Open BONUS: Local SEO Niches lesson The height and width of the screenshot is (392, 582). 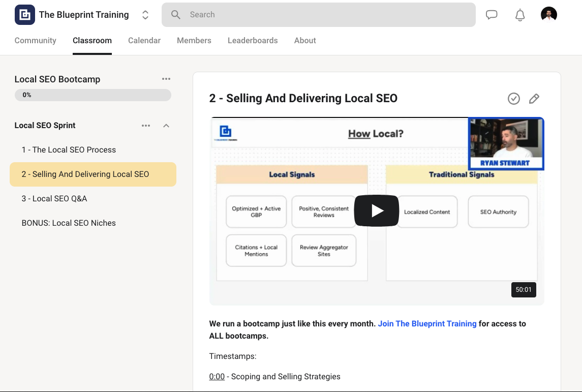(69, 223)
